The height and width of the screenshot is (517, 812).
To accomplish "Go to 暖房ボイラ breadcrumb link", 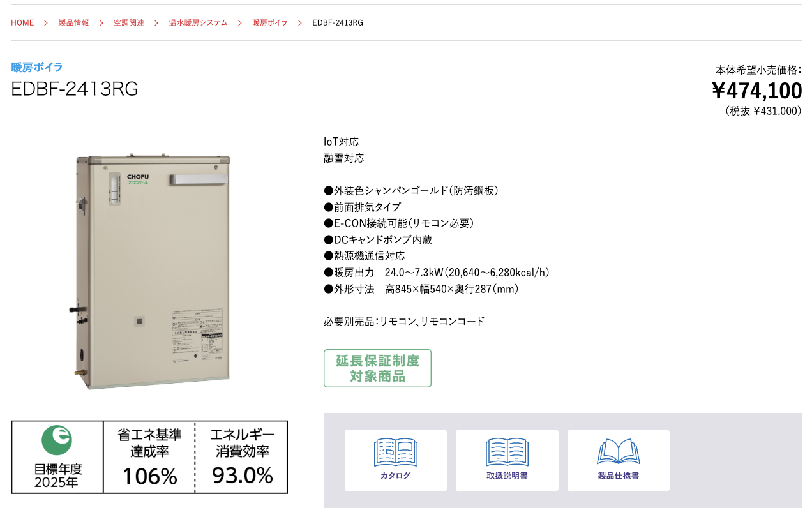I will point(269,23).
